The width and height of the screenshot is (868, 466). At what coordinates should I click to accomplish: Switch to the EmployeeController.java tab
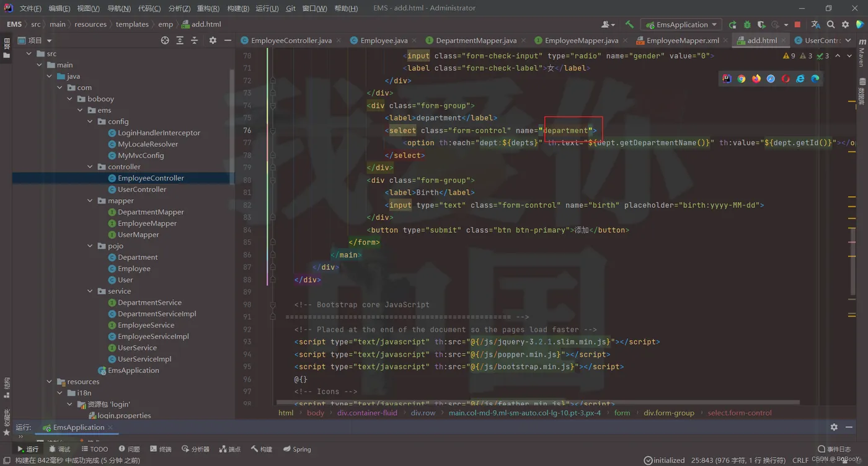coord(291,40)
